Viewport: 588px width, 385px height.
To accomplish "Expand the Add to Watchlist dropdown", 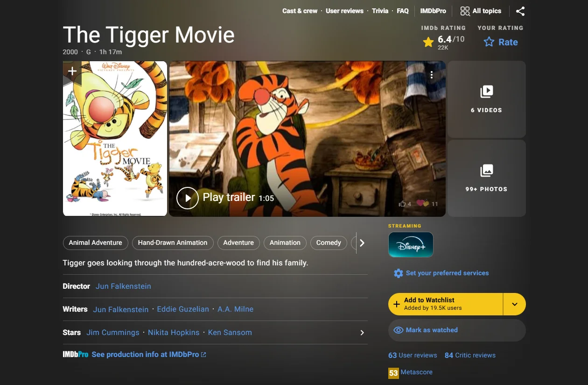I will click(514, 304).
